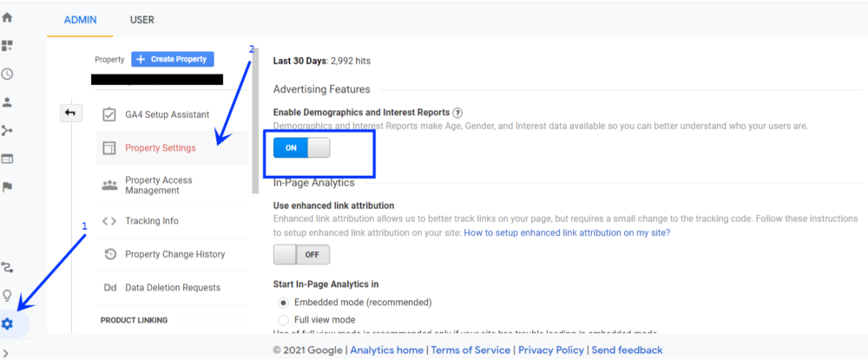This screenshot has height=359, width=868.
Task: Open Terms of Service footer link
Action: point(470,350)
